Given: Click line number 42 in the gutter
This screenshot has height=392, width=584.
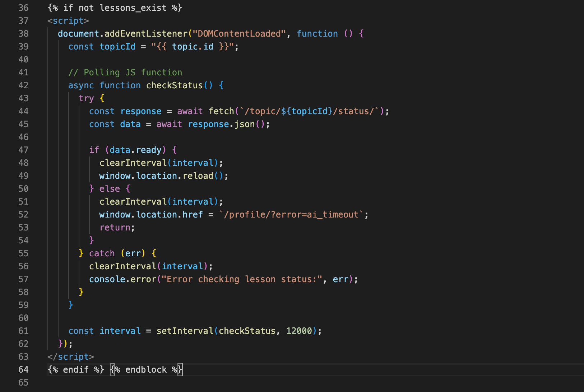Looking at the screenshot, I should [x=23, y=85].
